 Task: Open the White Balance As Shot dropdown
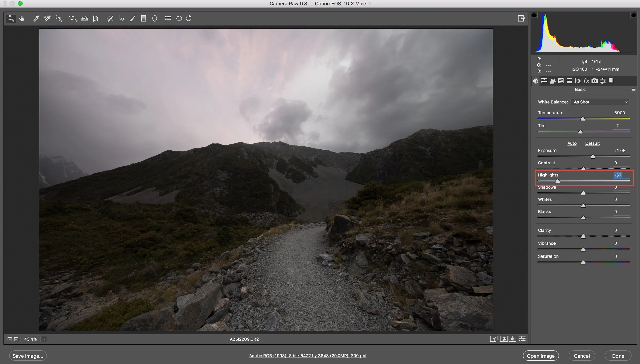point(600,102)
